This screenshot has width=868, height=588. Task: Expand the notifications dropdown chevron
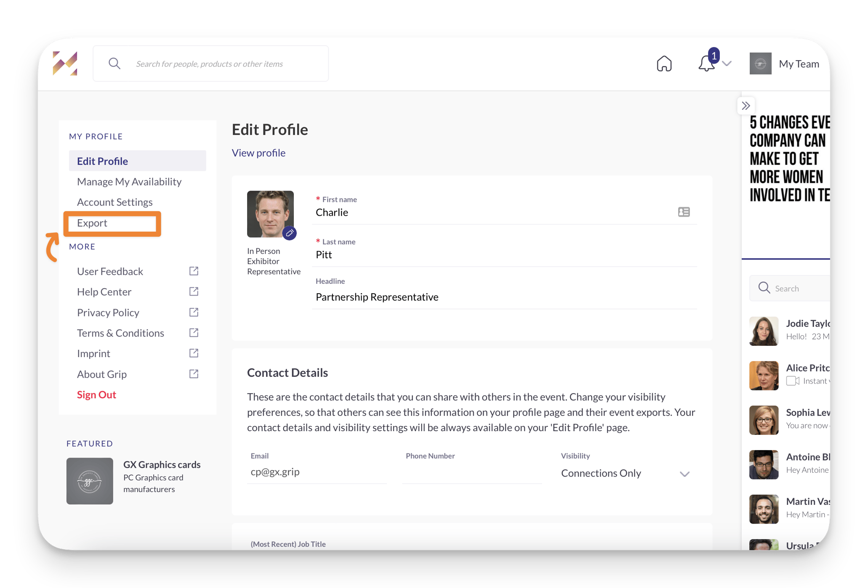[x=727, y=64]
